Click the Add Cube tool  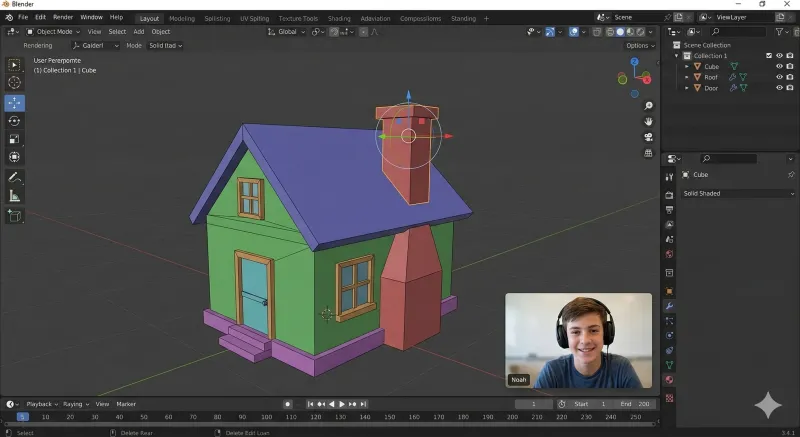[x=15, y=216]
